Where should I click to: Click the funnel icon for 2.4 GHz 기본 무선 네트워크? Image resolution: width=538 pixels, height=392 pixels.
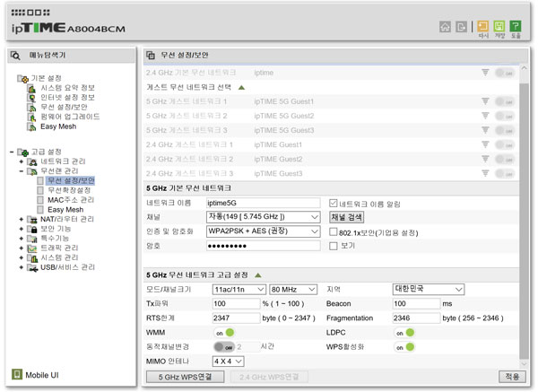point(485,73)
